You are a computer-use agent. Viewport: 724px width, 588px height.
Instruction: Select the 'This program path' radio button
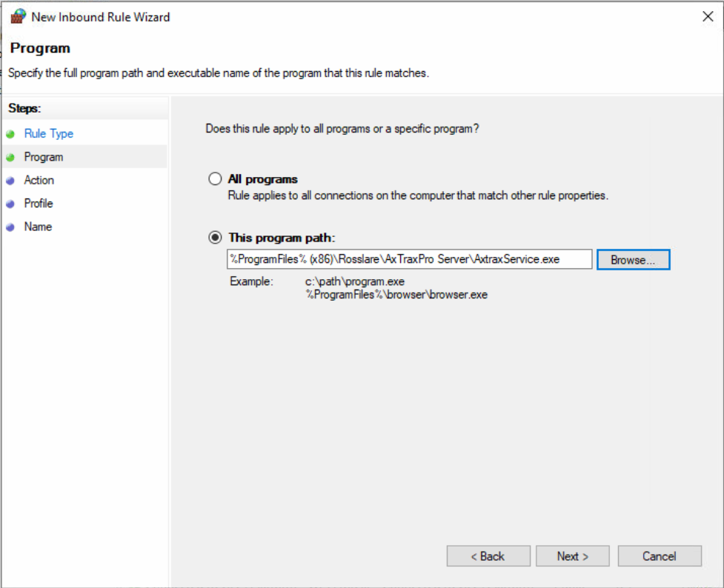point(215,238)
